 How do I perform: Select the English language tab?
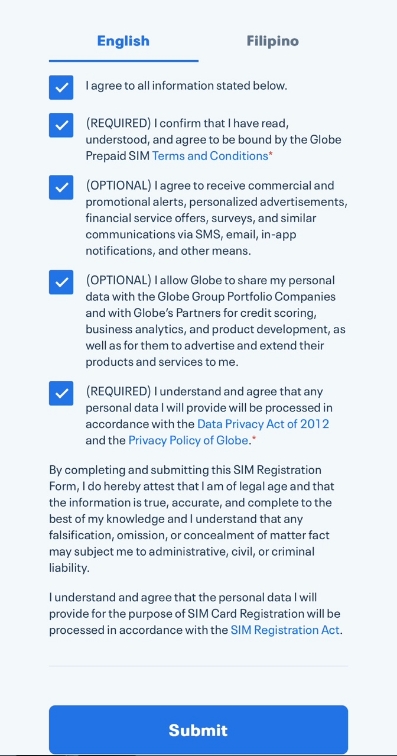123,41
